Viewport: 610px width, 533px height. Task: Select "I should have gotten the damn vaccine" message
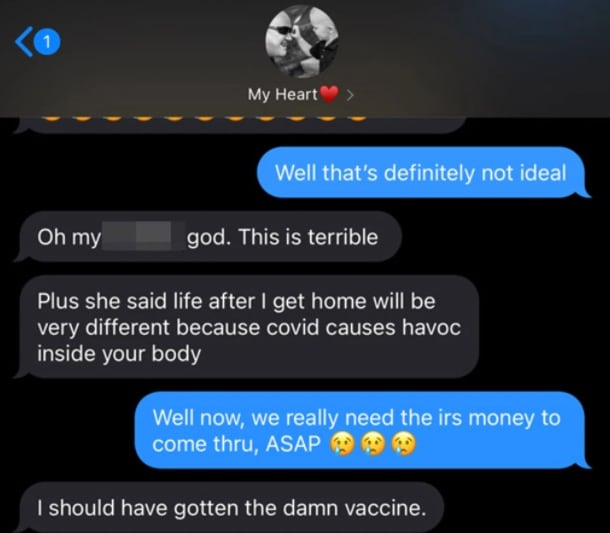[230, 508]
